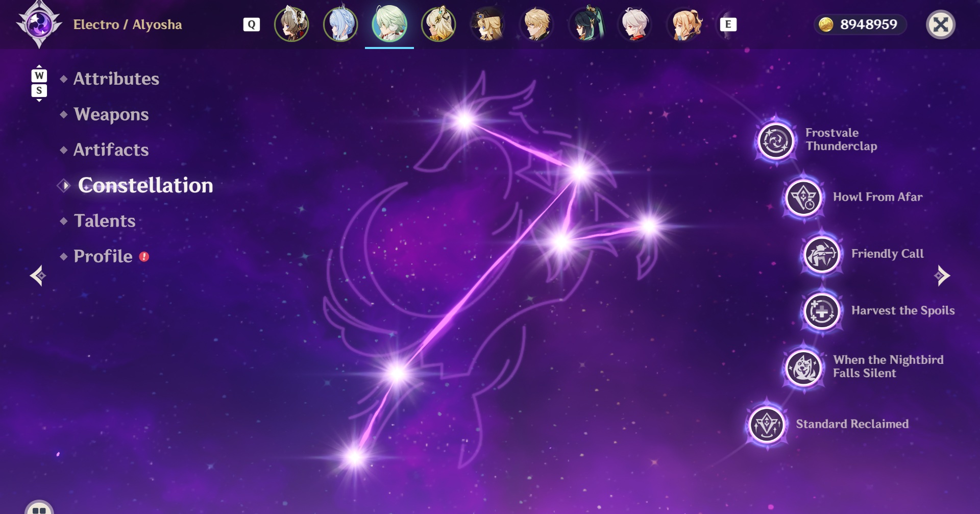Select the short-blonde-haired male character portrait
The image size is (980, 514).
[x=536, y=24]
